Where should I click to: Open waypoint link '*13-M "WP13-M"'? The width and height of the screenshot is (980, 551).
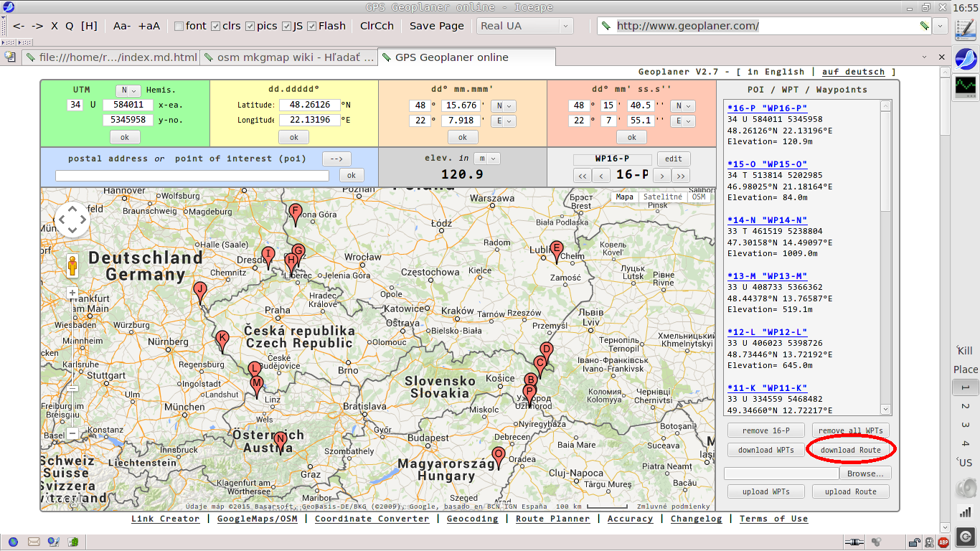pos(767,276)
